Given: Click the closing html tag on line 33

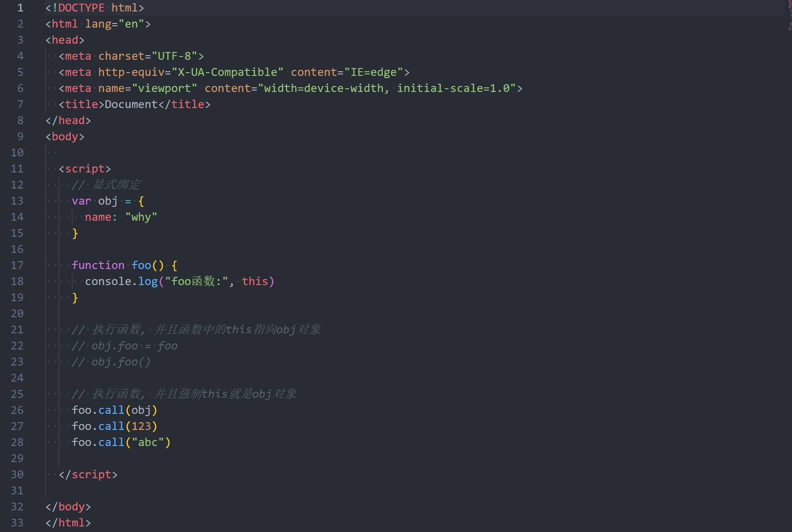Looking at the screenshot, I should (x=68, y=523).
